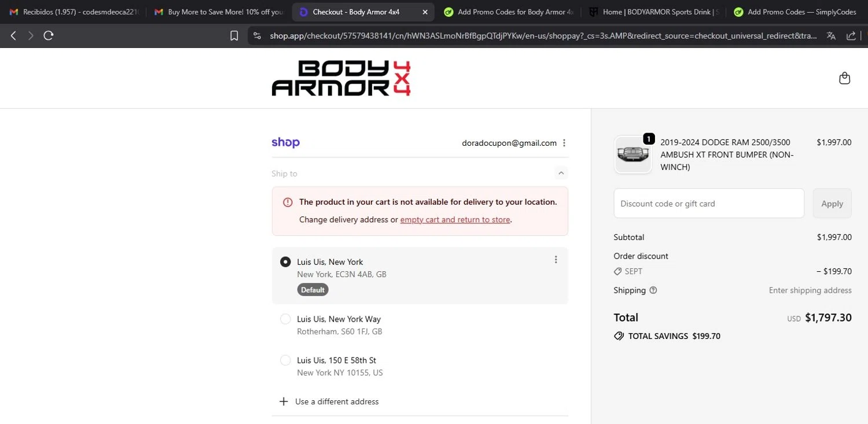Click the Enter shipping address text
This screenshot has height=424, width=868.
(810, 290)
